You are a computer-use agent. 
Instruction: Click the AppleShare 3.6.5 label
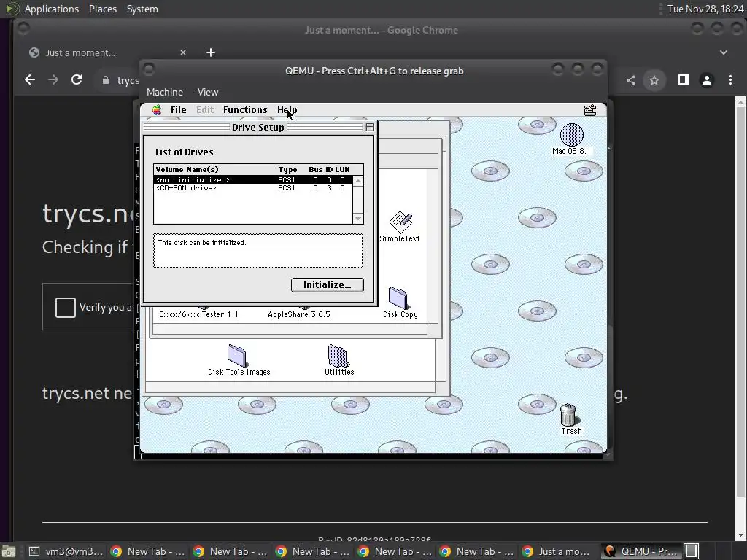tap(298, 314)
